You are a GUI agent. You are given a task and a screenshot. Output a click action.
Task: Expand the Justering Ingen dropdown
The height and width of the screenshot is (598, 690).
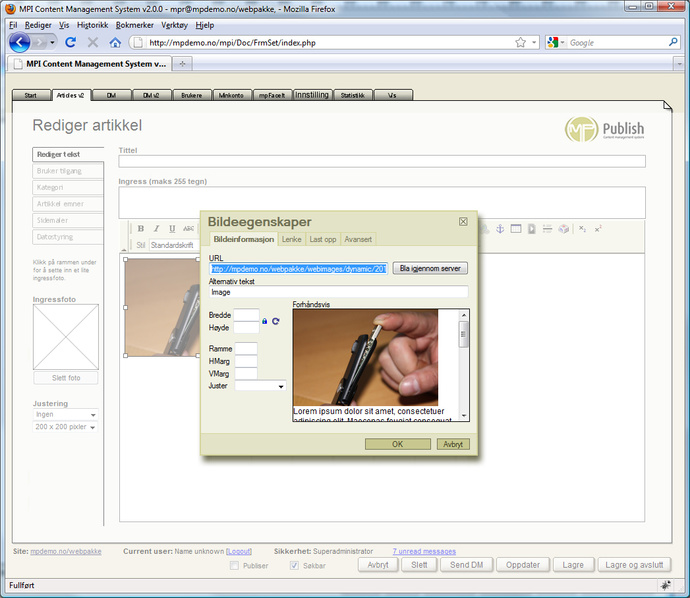pyautogui.click(x=66, y=414)
